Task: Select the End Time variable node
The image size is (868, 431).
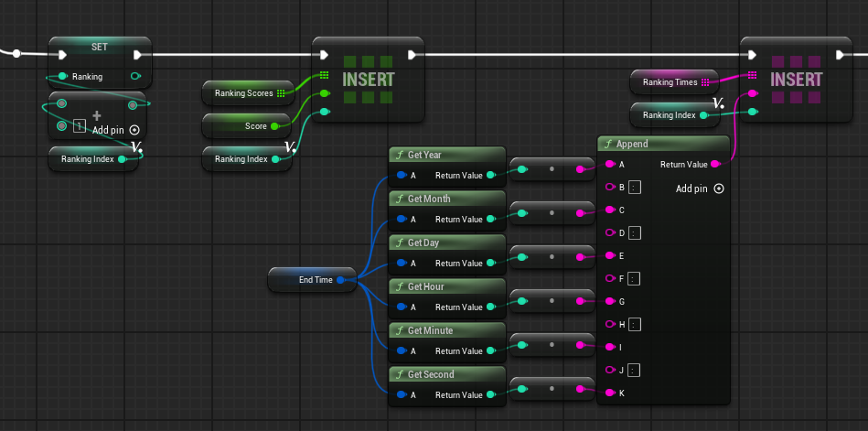Action: 312,280
